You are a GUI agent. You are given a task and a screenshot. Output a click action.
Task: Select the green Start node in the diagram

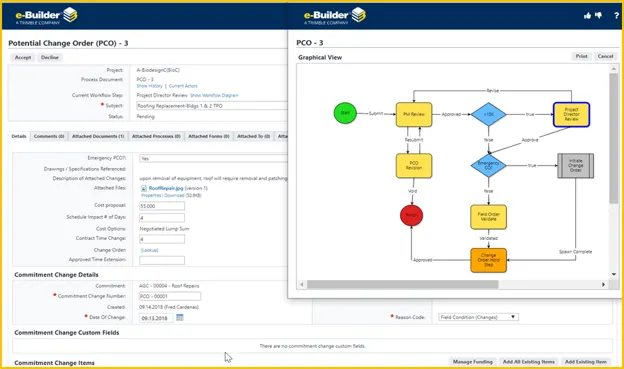pos(345,113)
